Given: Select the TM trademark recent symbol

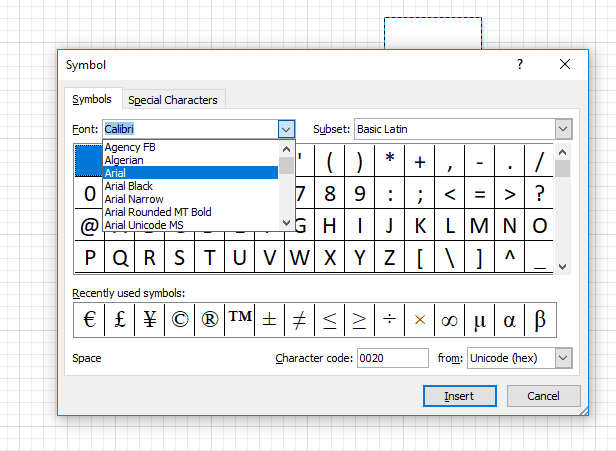Looking at the screenshot, I should coord(240,320).
